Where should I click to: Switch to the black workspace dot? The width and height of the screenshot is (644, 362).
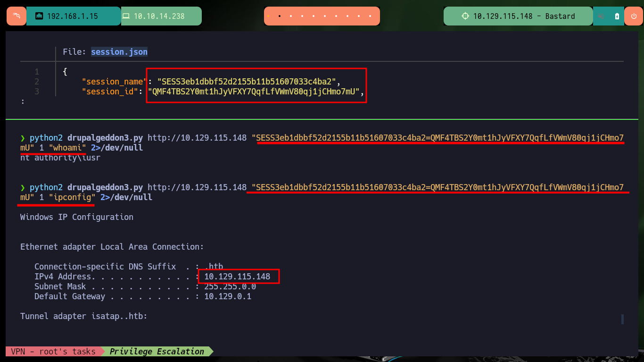coord(280,16)
